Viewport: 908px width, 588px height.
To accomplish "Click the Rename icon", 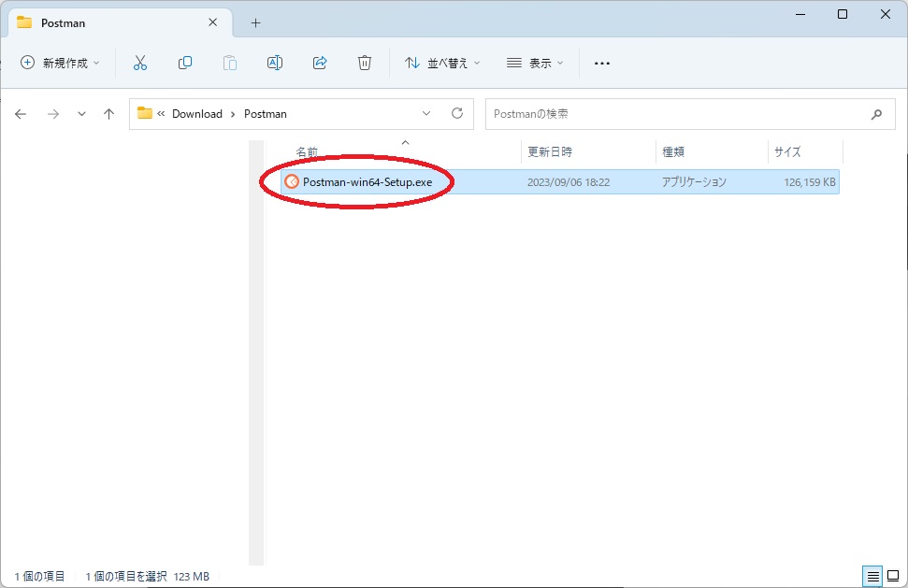I will pyautogui.click(x=275, y=63).
